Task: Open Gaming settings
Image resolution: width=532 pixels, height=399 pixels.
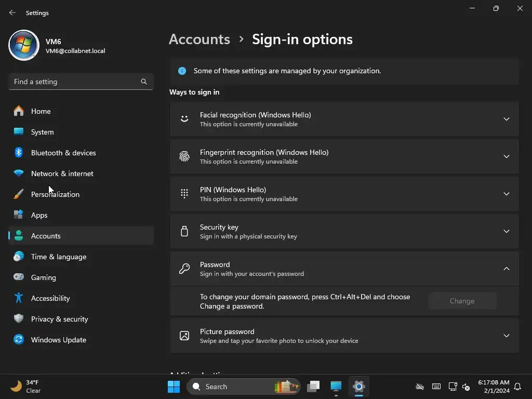Action: click(81, 277)
